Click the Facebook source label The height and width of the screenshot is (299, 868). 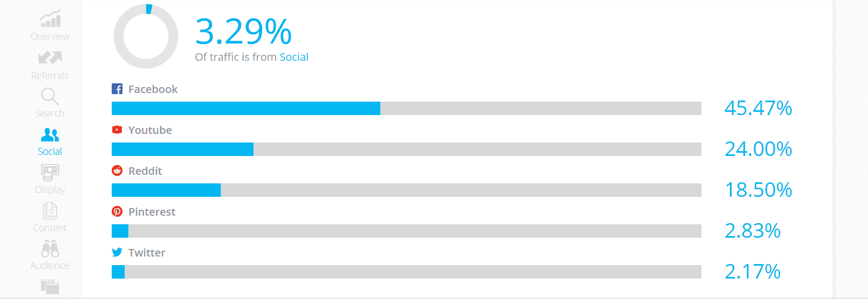153,89
